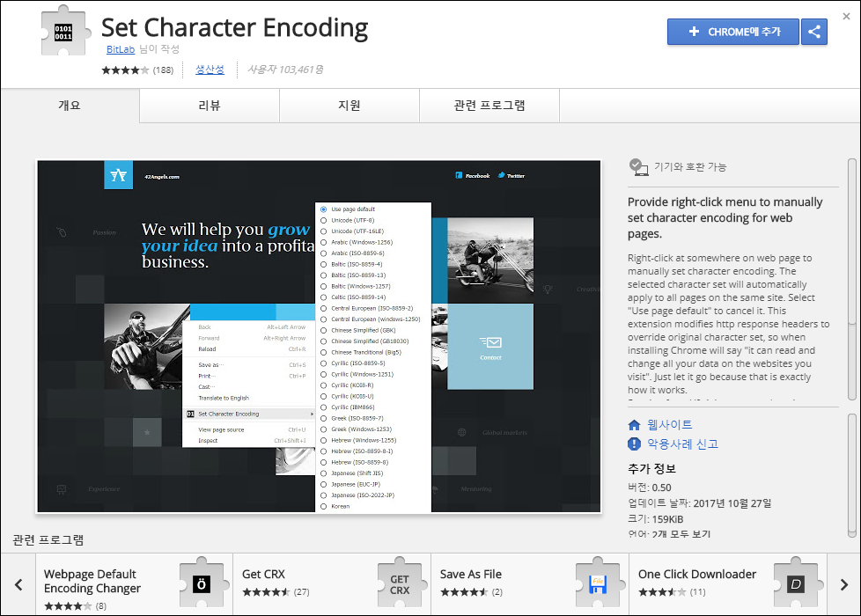Click the alert icon beside 악용사례 신고

pos(634,444)
